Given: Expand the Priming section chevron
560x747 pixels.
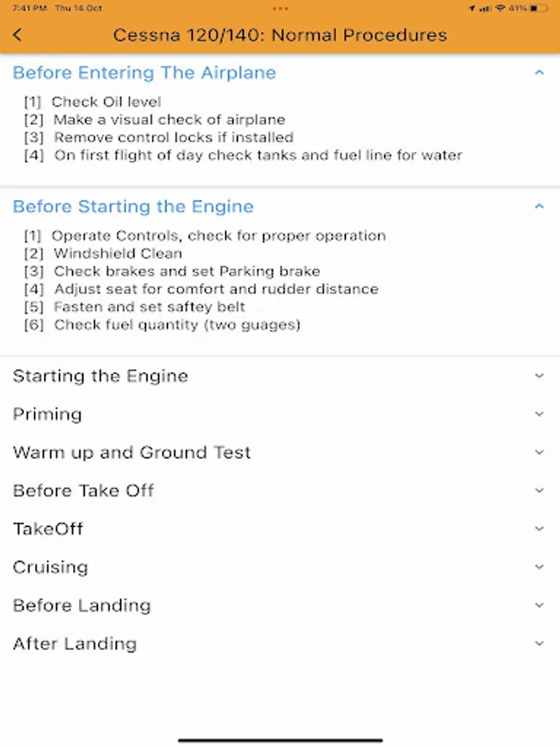Looking at the screenshot, I should tap(539, 414).
